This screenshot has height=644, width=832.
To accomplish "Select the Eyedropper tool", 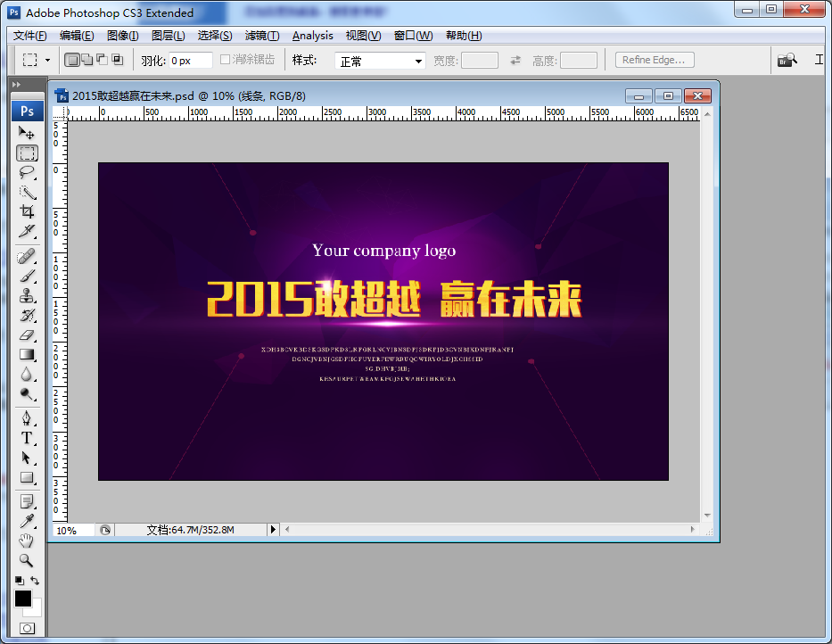I will pos(27,521).
